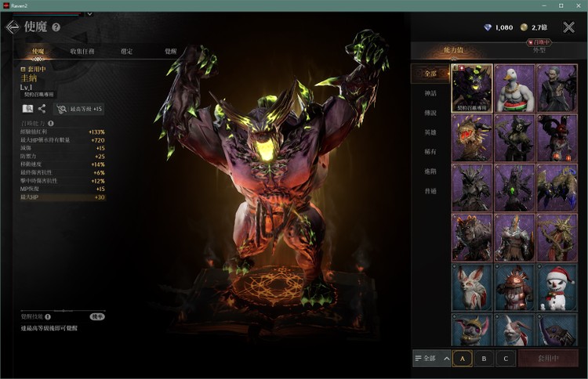Click the share icon under 圭納
This screenshot has height=379, width=588.
pyautogui.click(x=42, y=109)
